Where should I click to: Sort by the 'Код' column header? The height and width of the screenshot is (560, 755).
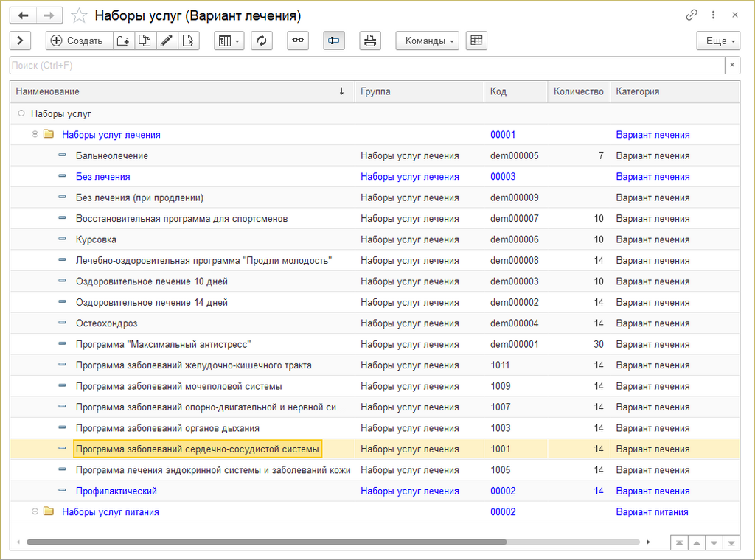click(x=498, y=91)
